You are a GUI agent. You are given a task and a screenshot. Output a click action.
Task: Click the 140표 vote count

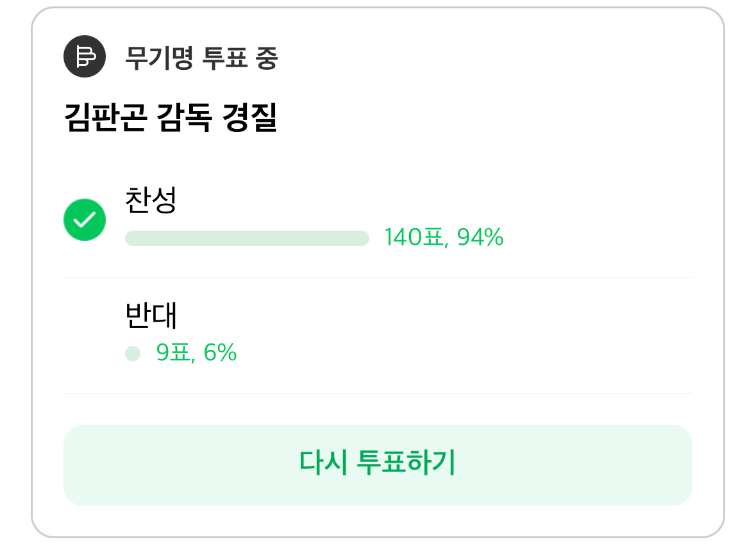(x=414, y=237)
